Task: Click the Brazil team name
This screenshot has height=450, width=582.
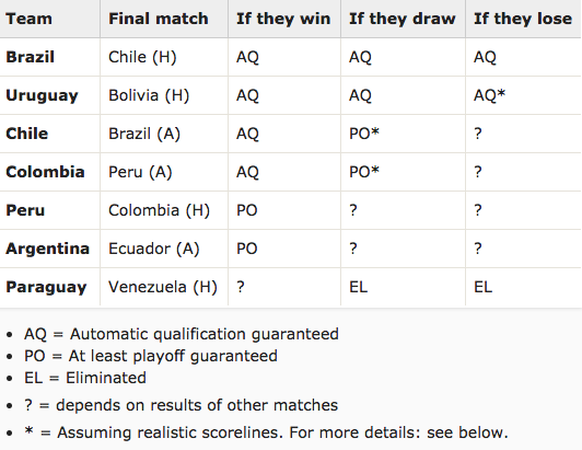Action: (30, 57)
